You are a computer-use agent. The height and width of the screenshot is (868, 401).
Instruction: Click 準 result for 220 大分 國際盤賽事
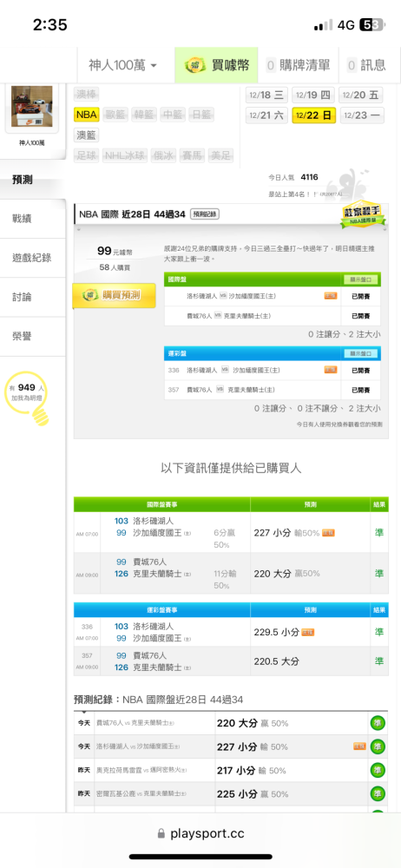(x=378, y=574)
